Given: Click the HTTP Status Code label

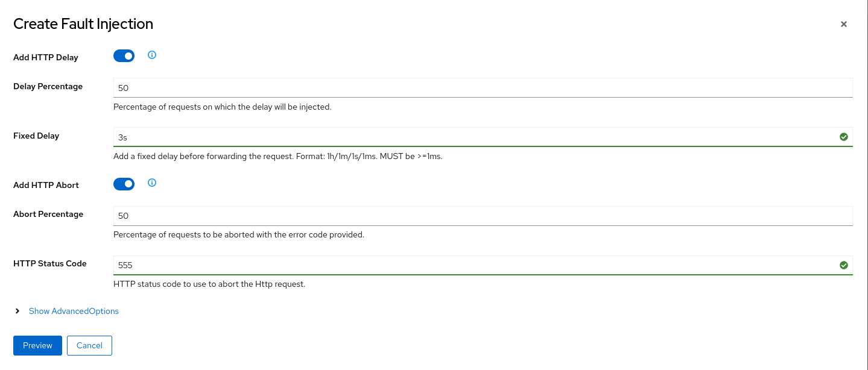Looking at the screenshot, I should pyautogui.click(x=49, y=263).
